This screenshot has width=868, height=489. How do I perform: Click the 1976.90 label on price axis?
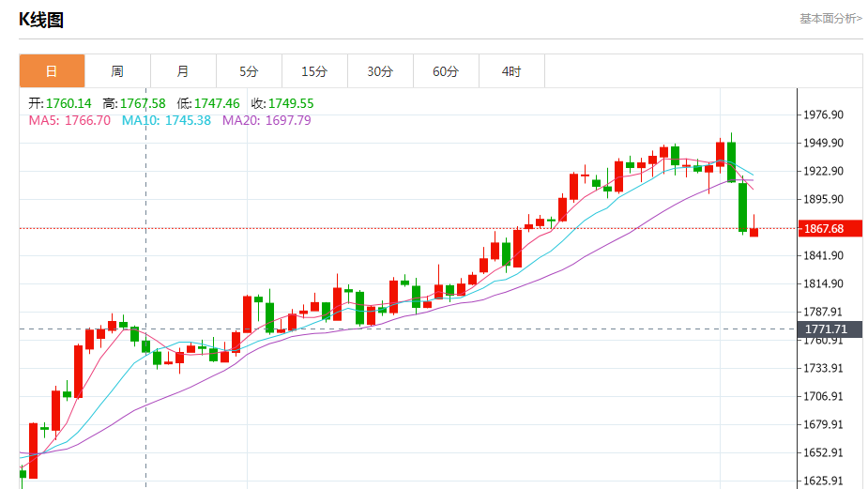pyautogui.click(x=823, y=115)
